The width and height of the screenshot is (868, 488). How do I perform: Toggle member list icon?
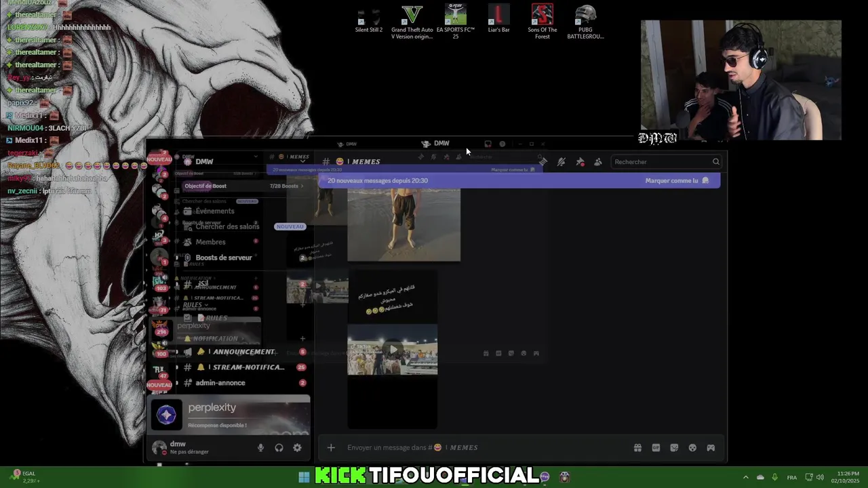point(598,162)
